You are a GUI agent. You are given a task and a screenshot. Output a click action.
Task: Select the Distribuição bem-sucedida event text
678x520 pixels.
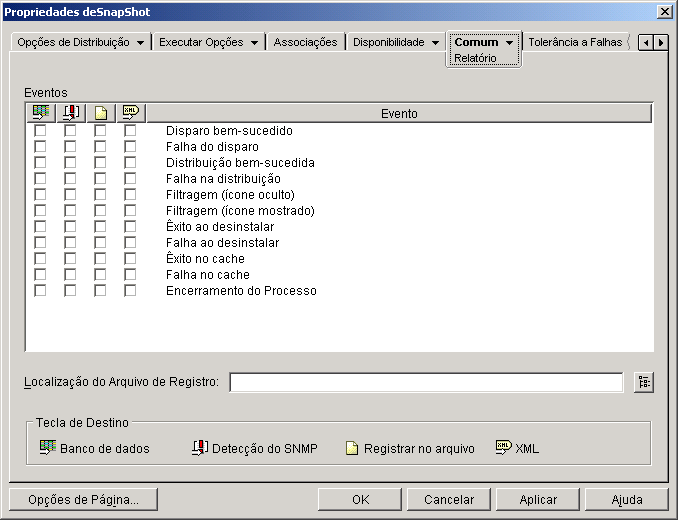240,163
